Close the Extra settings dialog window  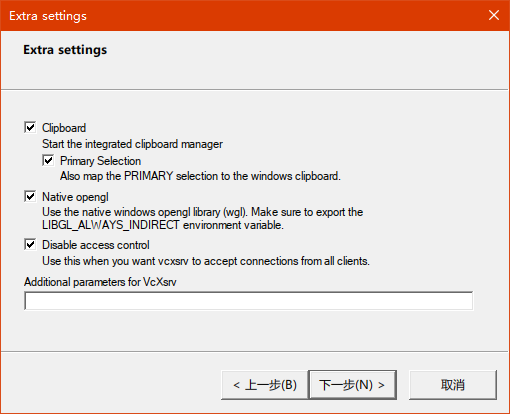(494, 15)
